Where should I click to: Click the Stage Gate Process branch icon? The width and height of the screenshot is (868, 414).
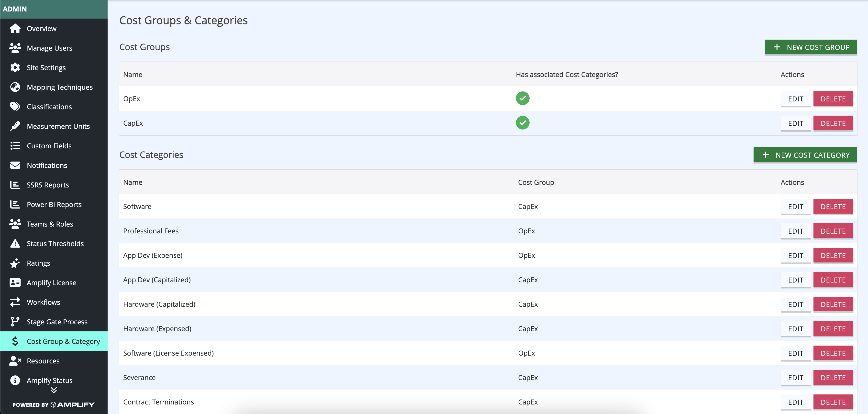[x=15, y=322]
